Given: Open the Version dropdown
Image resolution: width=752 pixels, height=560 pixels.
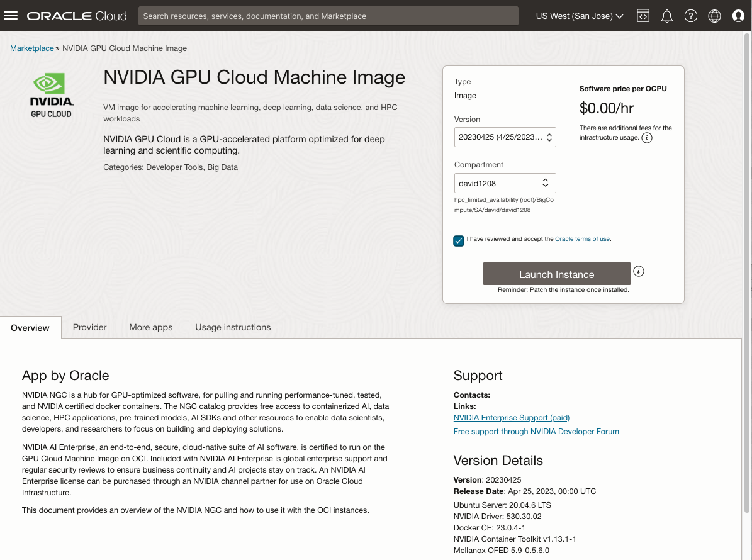Looking at the screenshot, I should 505,137.
